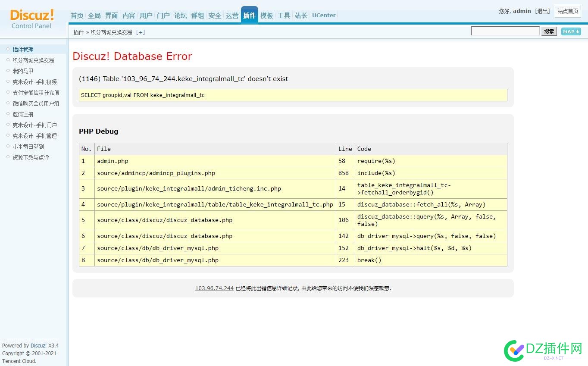
Task: Click the error message about table doesn't exist
Action: coord(184,79)
